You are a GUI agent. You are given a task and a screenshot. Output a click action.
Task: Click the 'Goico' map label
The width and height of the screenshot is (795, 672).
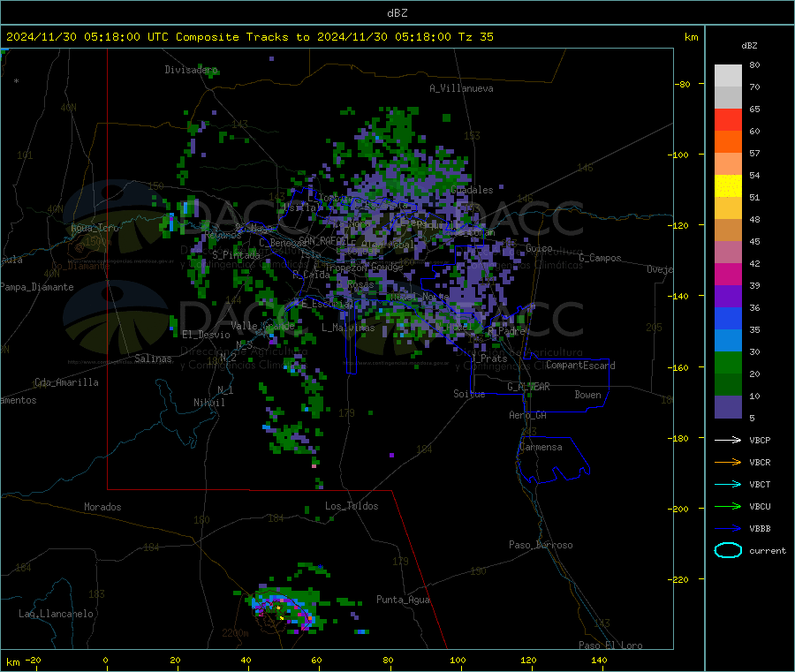(539, 248)
